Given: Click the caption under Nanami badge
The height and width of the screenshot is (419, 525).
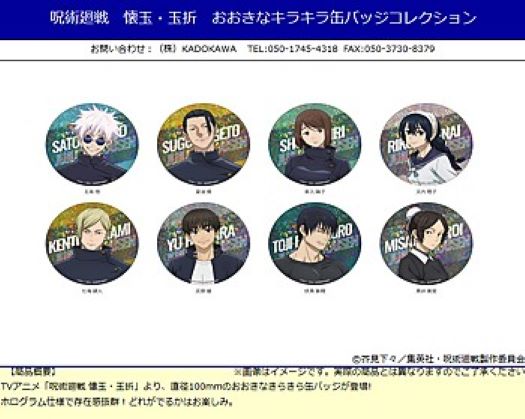Looking at the screenshot, I should (92, 291).
